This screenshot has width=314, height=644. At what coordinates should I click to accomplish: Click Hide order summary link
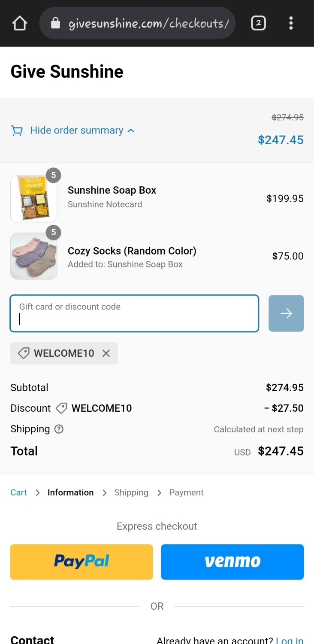pos(76,131)
